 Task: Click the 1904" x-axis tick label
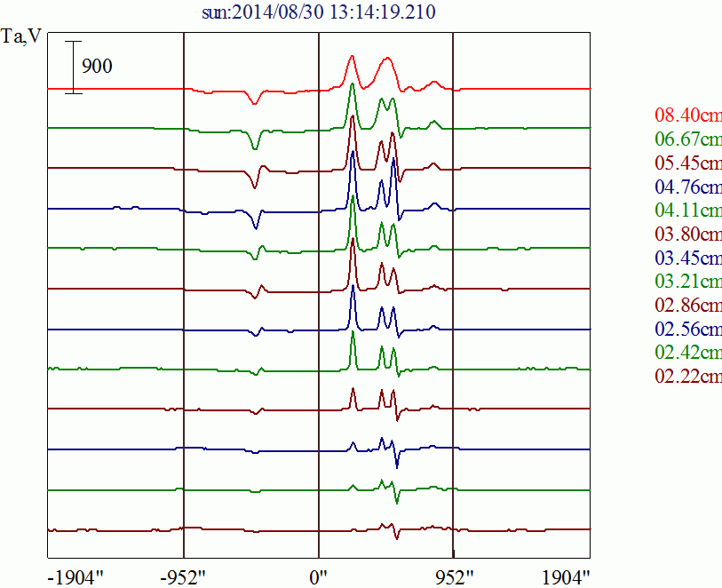(566, 577)
